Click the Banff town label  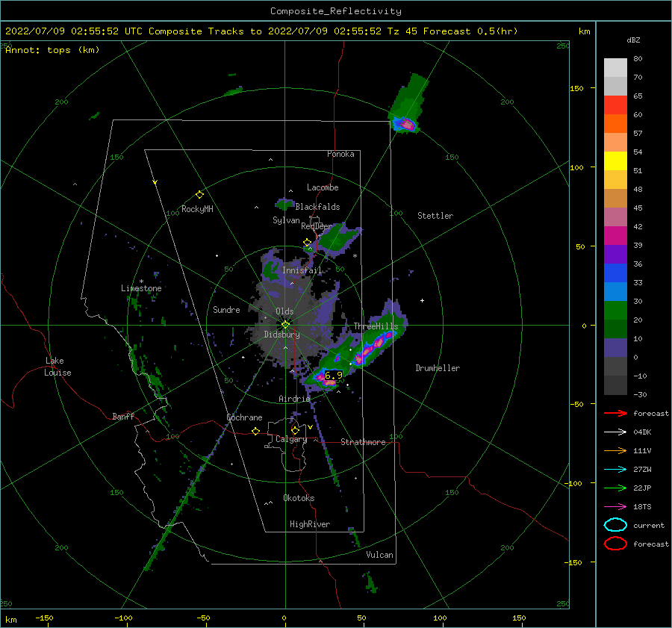pos(123,416)
